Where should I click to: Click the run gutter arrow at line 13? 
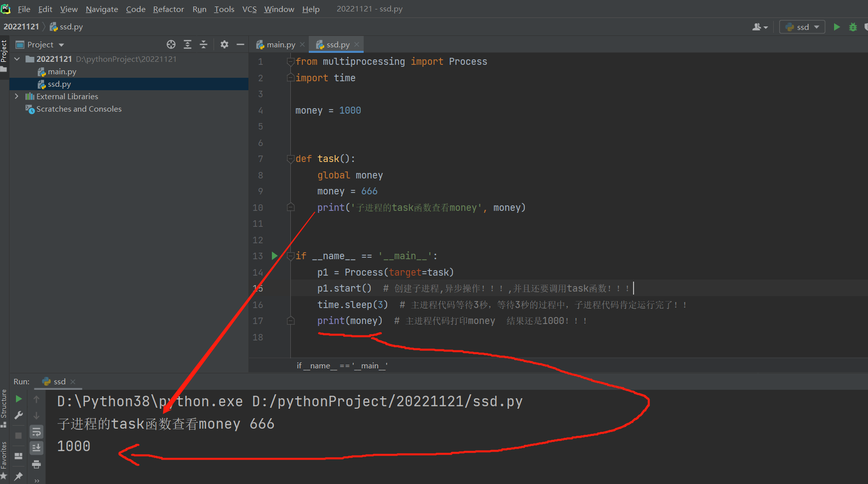(x=274, y=256)
